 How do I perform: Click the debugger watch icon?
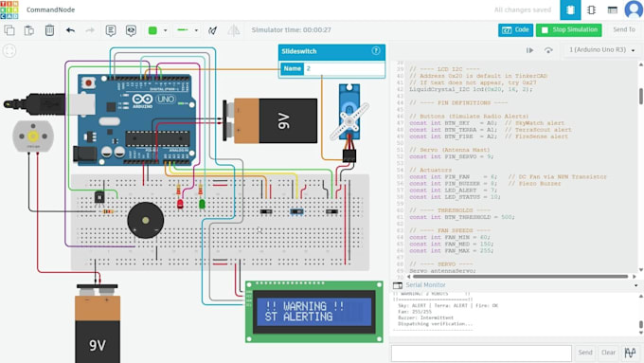click(548, 50)
